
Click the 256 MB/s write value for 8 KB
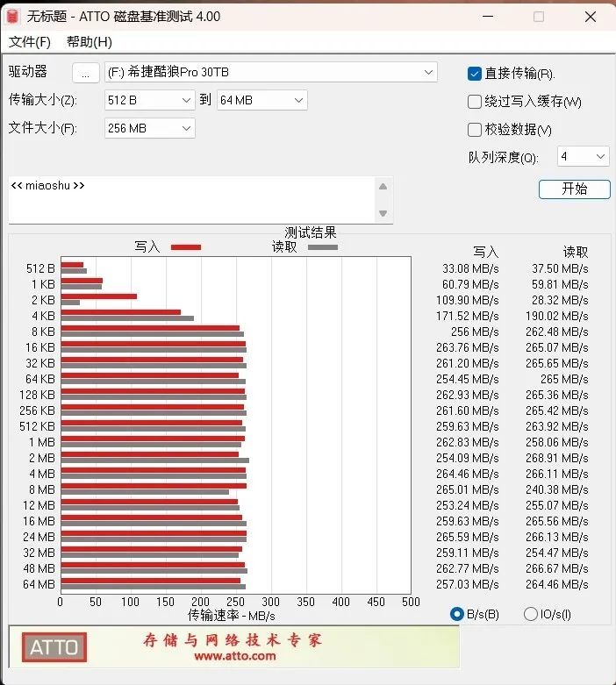(475, 332)
